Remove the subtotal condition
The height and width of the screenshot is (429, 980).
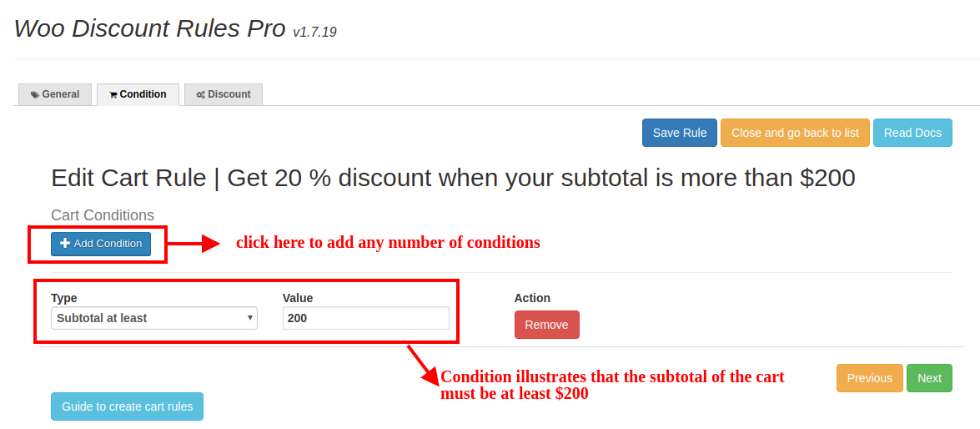point(546,325)
